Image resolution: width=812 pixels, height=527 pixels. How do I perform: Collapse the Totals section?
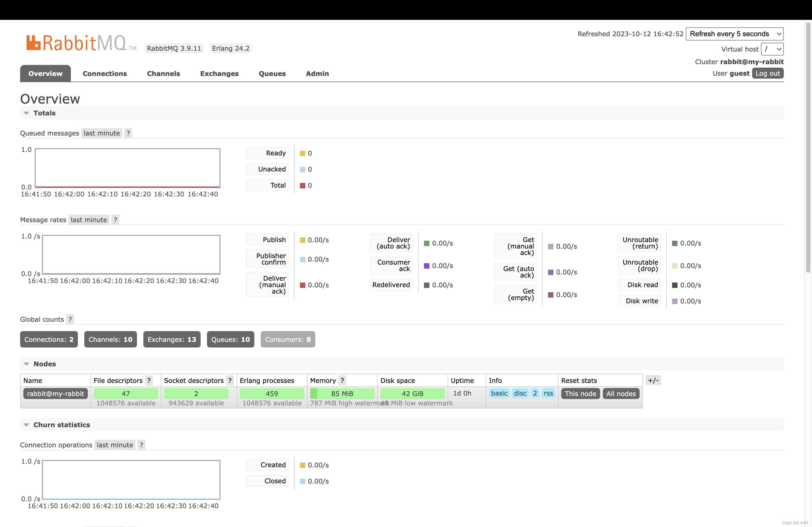(x=27, y=113)
